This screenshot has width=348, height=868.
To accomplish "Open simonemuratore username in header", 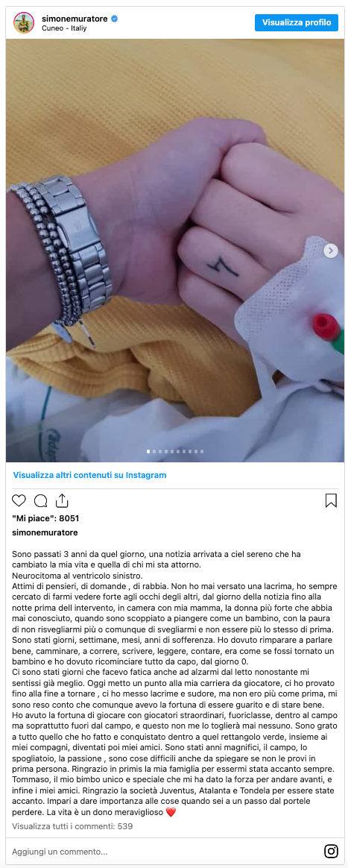I will tap(75, 19).
